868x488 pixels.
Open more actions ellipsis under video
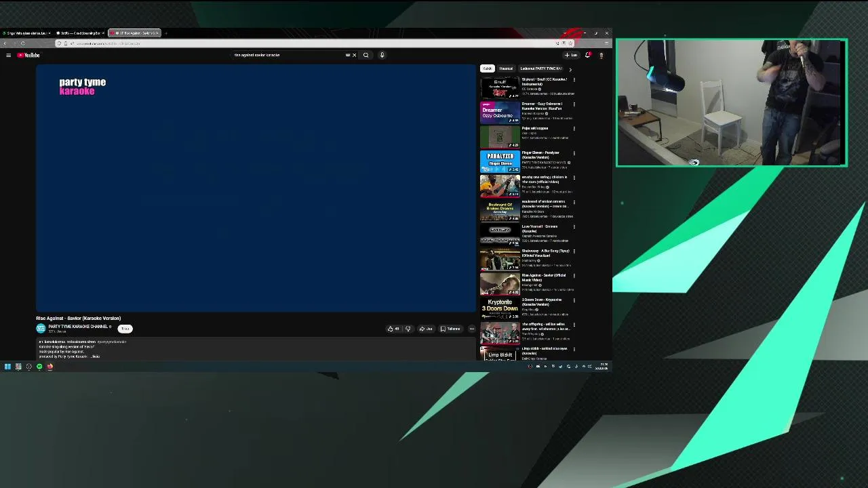click(x=472, y=329)
